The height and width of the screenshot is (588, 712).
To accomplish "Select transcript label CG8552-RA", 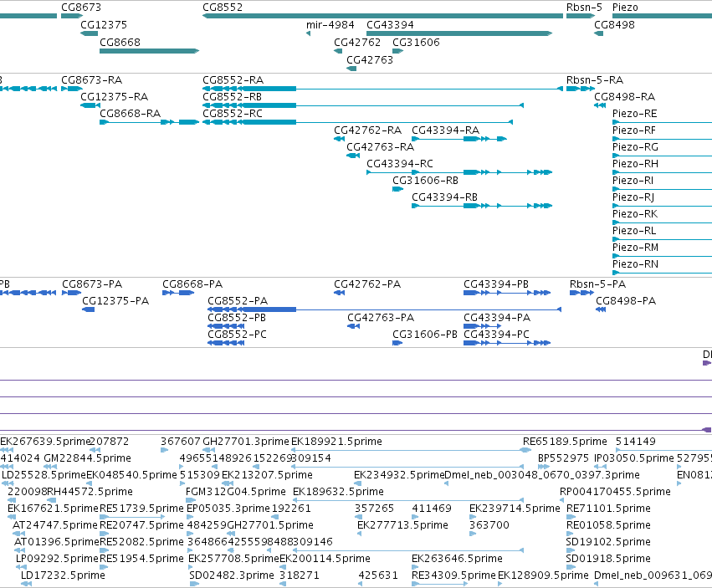I will [x=233, y=80].
